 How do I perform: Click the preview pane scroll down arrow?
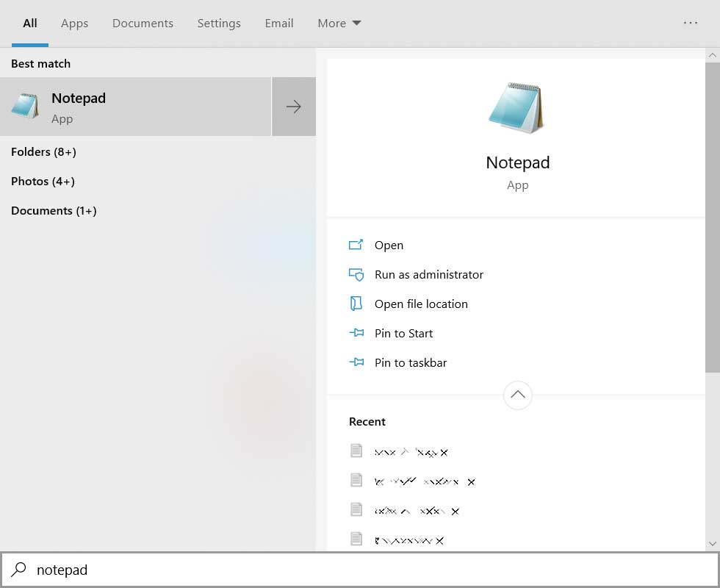(712, 543)
